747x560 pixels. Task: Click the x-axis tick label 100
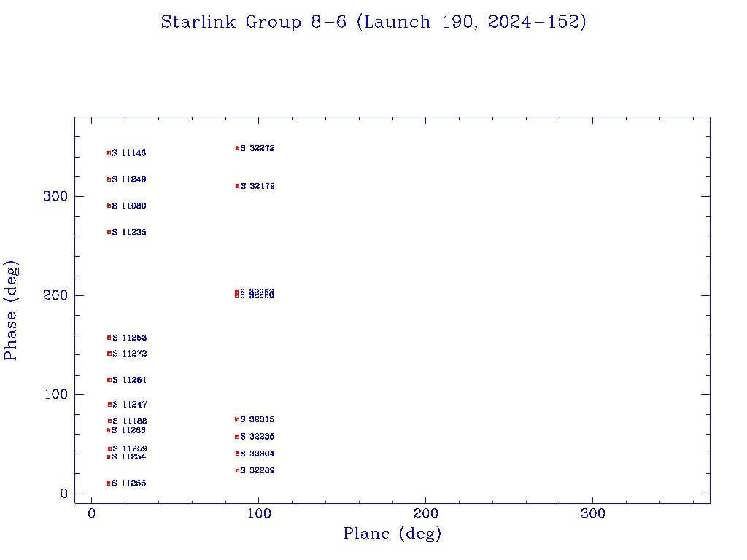point(259,514)
